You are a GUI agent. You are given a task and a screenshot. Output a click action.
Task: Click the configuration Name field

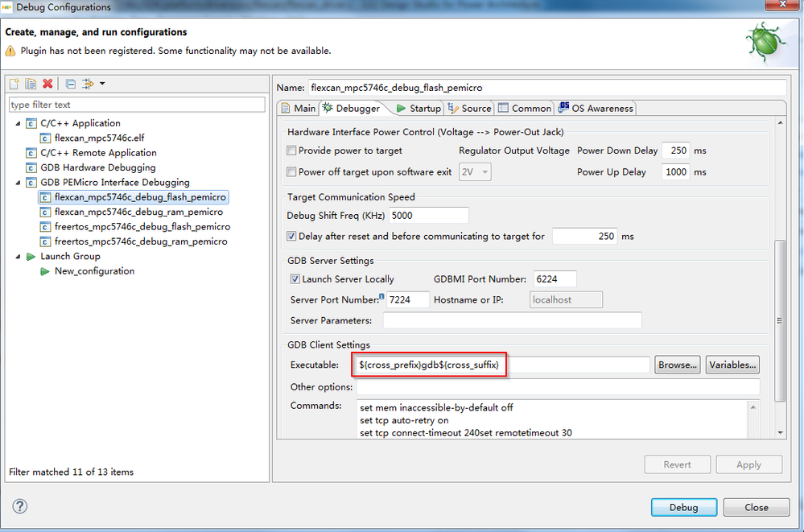click(x=547, y=88)
